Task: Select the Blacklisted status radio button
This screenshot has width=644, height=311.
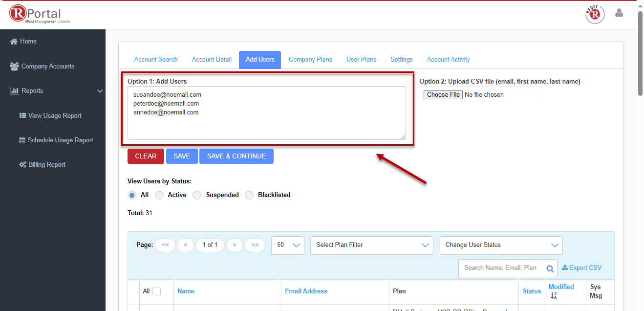Action: pos(249,195)
